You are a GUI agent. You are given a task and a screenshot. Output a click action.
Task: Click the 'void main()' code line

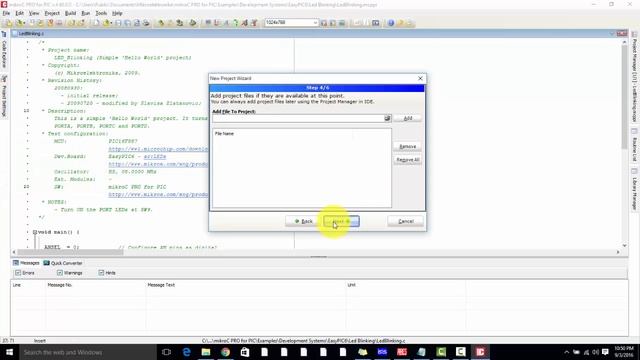click(58, 232)
